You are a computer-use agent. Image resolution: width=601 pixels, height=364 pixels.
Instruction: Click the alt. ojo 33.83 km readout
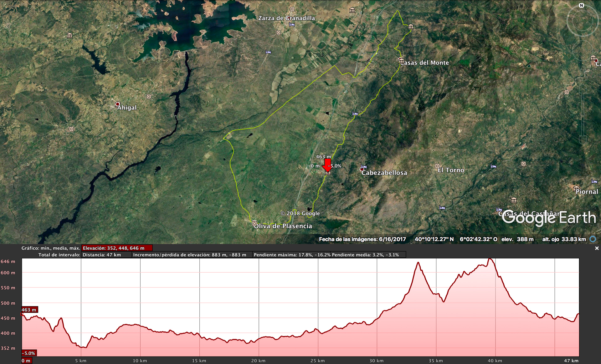coord(564,239)
